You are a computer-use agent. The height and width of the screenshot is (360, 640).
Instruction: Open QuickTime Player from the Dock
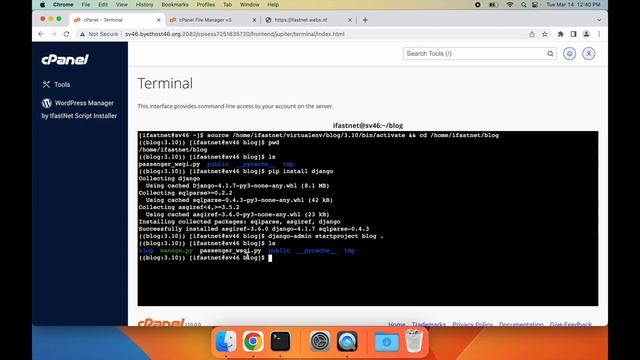(x=347, y=341)
